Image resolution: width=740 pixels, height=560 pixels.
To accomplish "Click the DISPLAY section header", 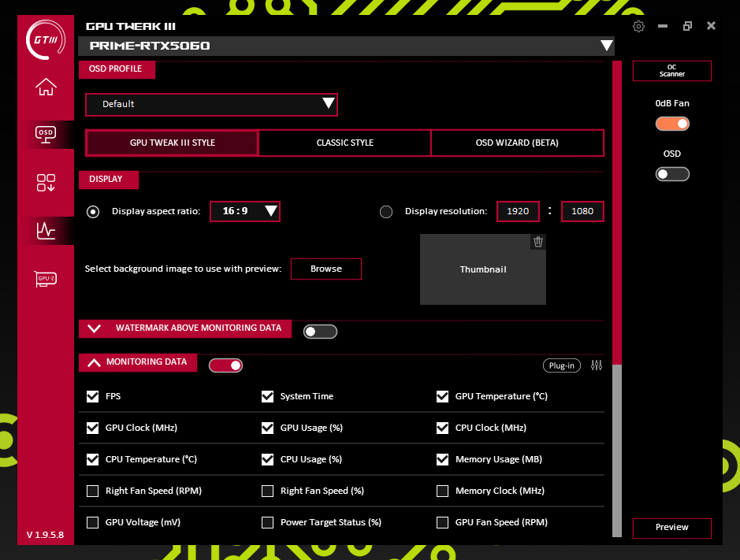I will [109, 180].
